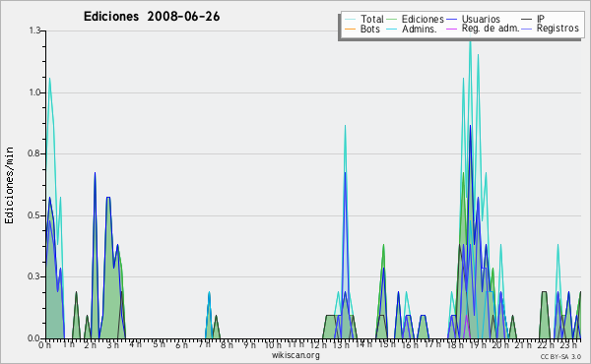This screenshot has width=591, height=364.
Task: Click the '22 h' x-axis label
Action: (546, 344)
